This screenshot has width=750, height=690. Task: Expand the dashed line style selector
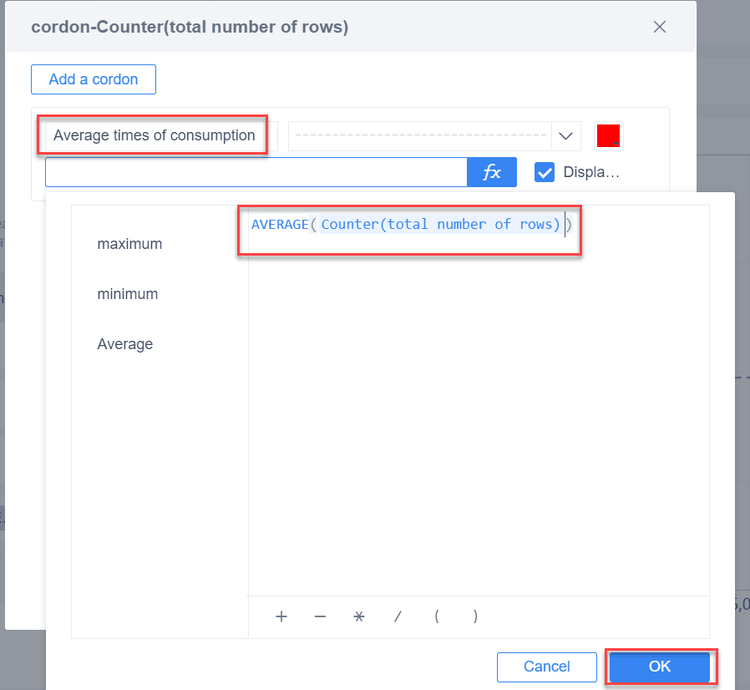pos(420,136)
